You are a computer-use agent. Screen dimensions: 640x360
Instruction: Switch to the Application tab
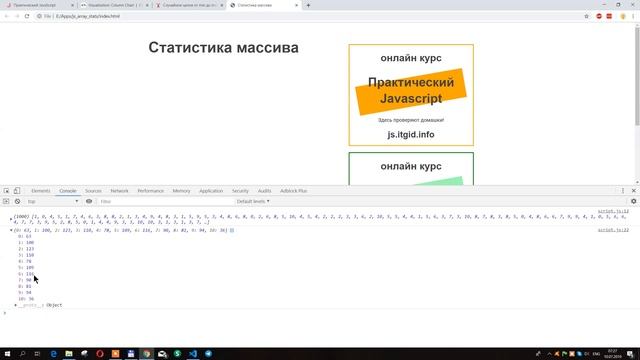211,191
